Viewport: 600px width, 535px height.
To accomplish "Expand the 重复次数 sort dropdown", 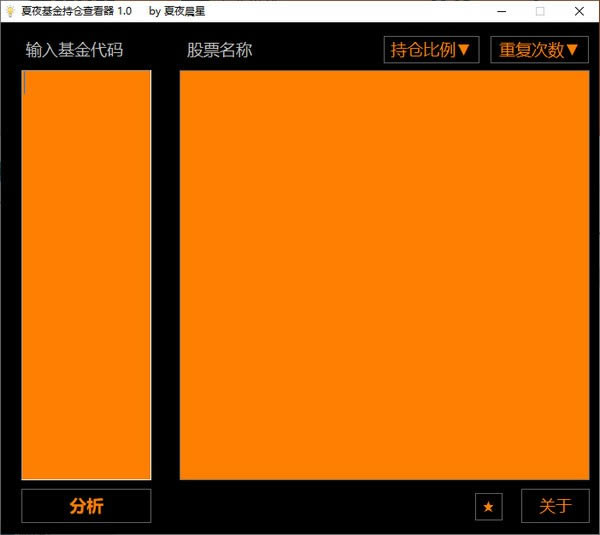I will [x=538, y=50].
